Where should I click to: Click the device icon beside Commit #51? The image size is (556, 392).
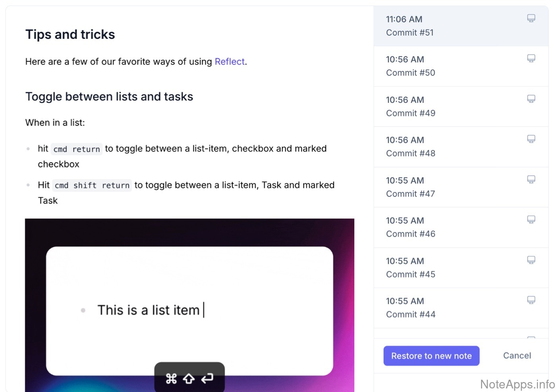point(531,18)
